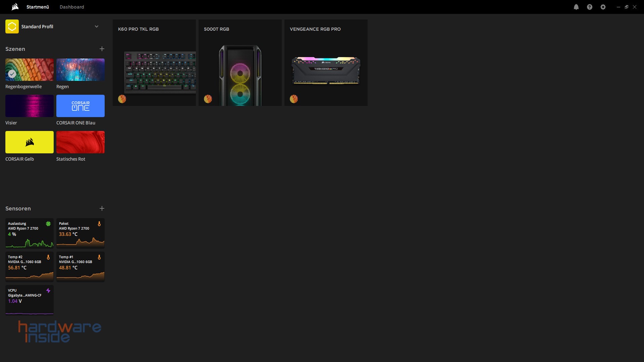Switch to the Dashboard tab
Screen dimensions: 644x362
click(x=72, y=7)
